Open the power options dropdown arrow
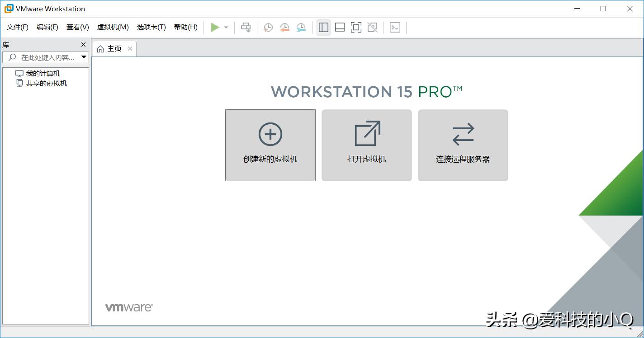The image size is (644, 338). 225,27
